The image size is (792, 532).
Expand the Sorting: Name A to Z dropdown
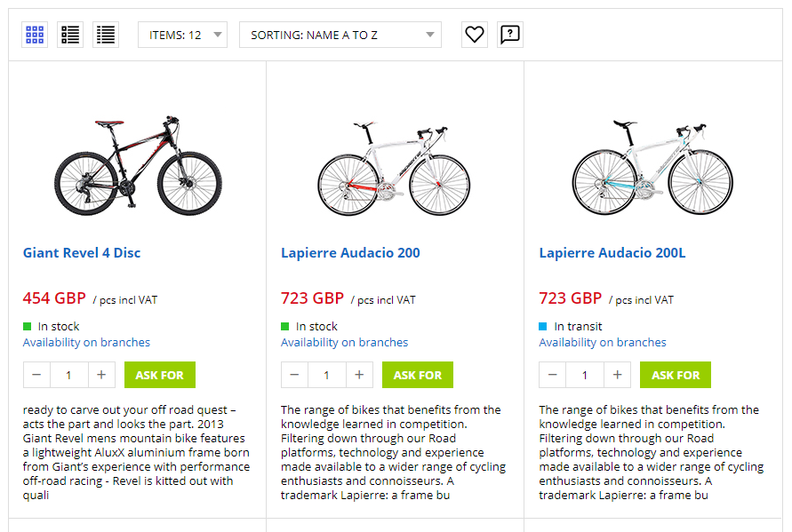pyautogui.click(x=340, y=35)
